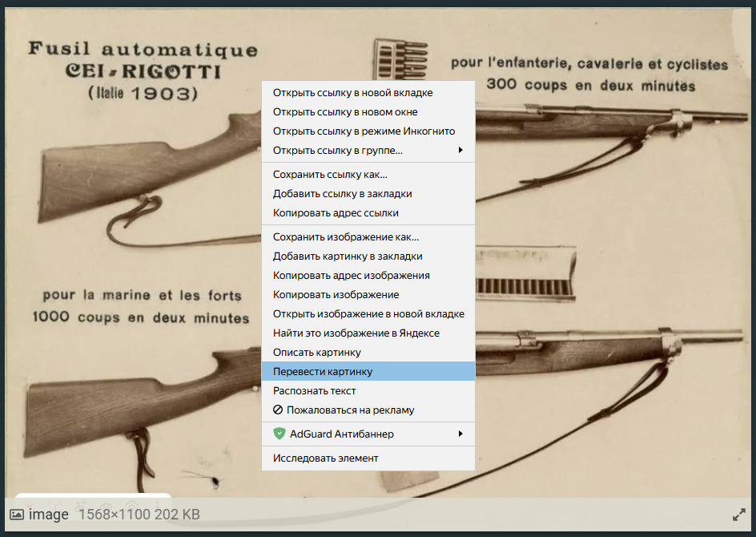Click 'Добавить картинку в закладки'
This screenshot has height=537, width=756.
tap(348, 256)
